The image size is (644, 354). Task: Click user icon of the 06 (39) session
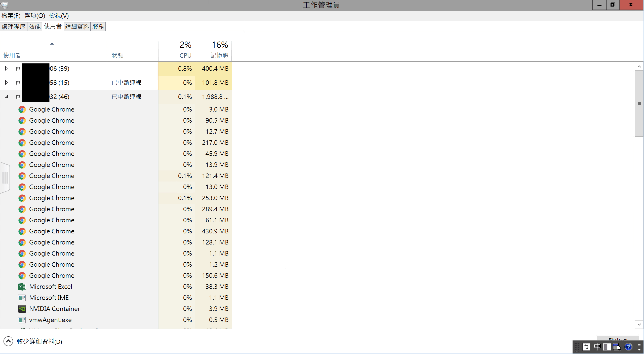click(x=18, y=68)
